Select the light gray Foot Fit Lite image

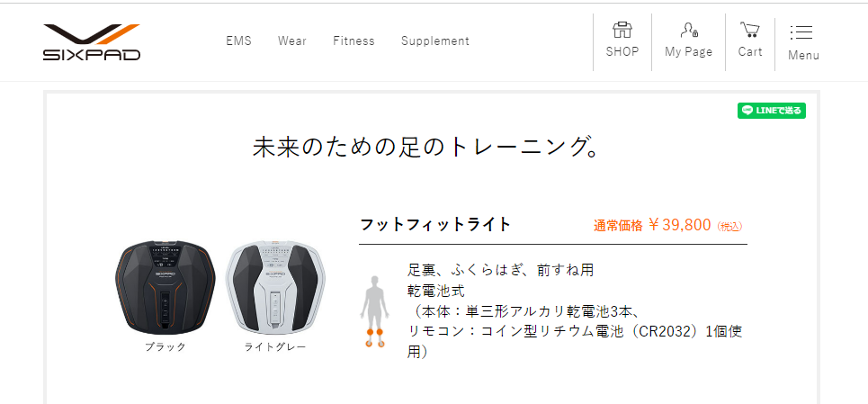275,288
